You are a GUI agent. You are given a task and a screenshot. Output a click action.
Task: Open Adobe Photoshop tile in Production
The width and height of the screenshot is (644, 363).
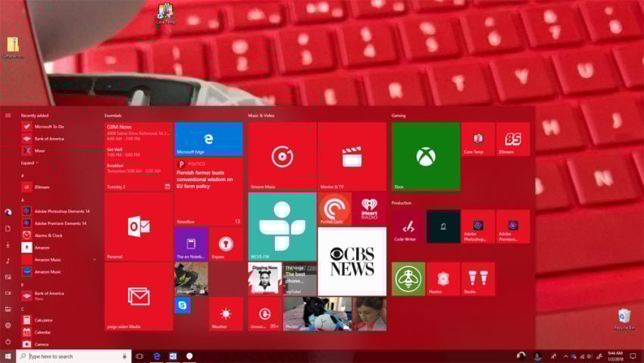[x=478, y=227]
